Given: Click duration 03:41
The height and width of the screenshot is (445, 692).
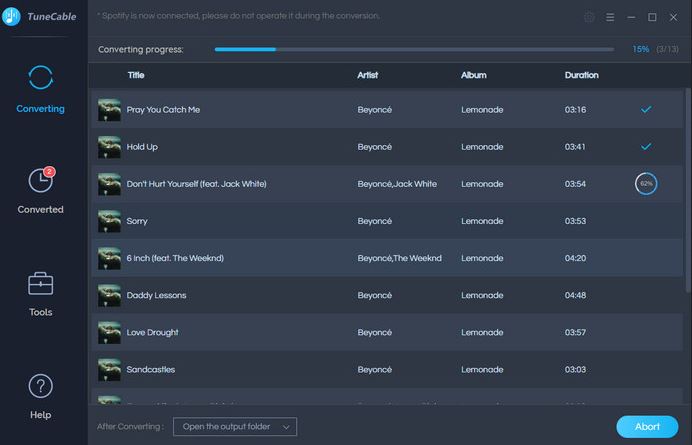Looking at the screenshot, I should pos(575,147).
